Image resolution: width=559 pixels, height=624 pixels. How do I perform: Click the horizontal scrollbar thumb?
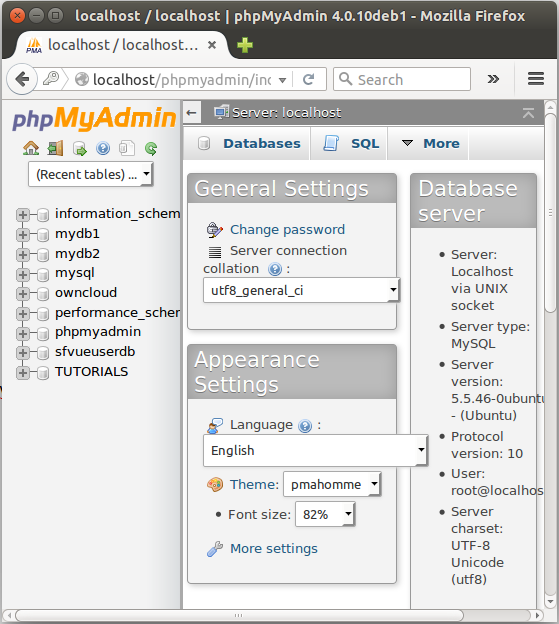[239, 615]
